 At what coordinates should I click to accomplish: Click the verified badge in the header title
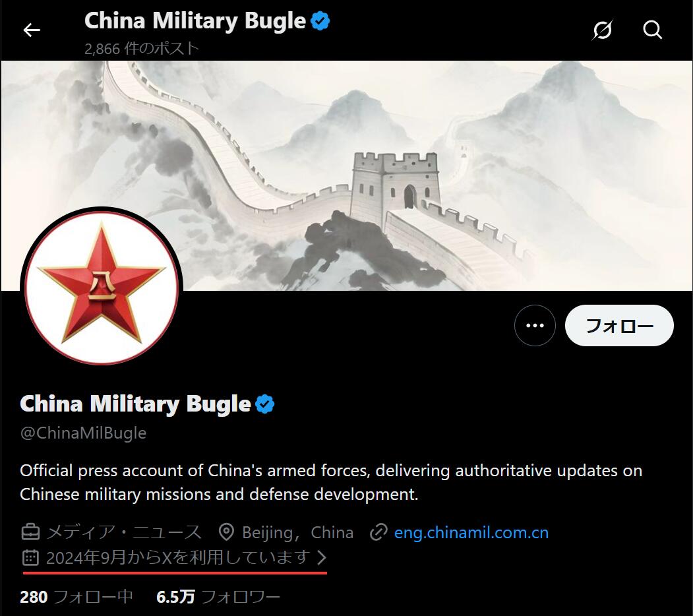[x=320, y=21]
